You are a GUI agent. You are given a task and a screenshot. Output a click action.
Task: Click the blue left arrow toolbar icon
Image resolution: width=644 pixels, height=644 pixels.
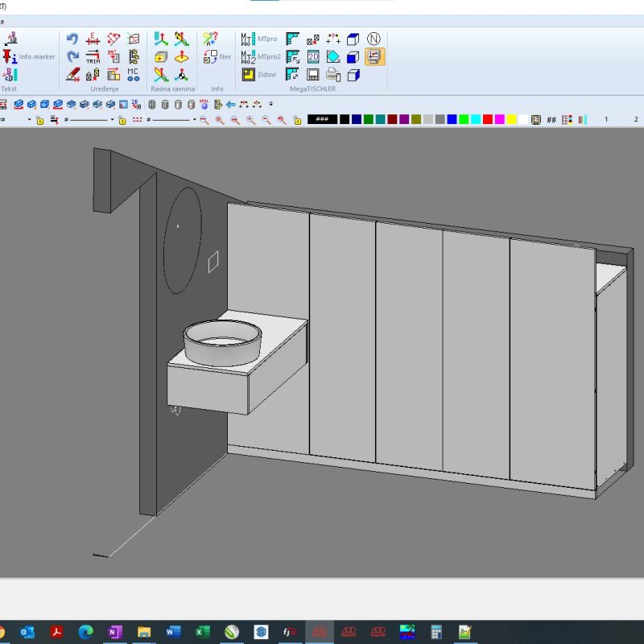tap(231, 105)
